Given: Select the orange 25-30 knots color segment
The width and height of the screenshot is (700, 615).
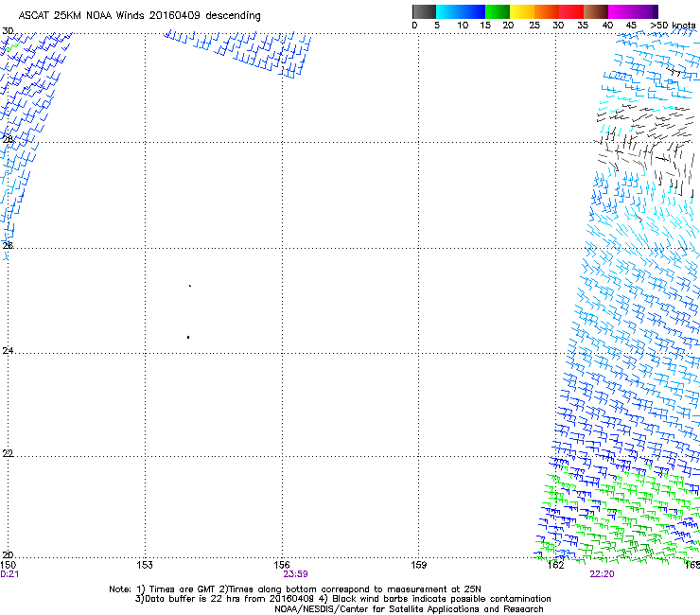Looking at the screenshot, I should click(x=547, y=11).
